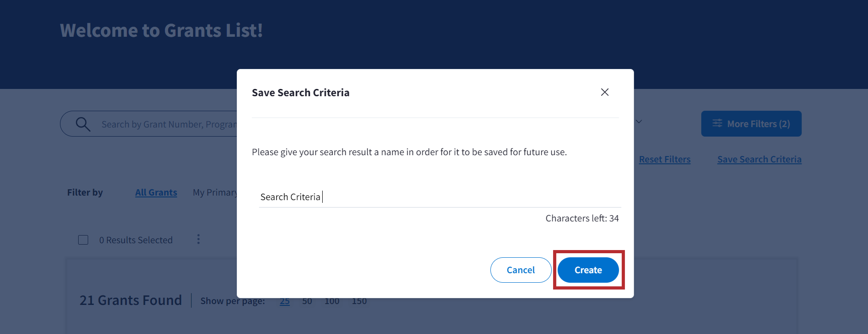This screenshot has height=334, width=868.
Task: Open the three-dot results actions menu
Action: [198, 239]
